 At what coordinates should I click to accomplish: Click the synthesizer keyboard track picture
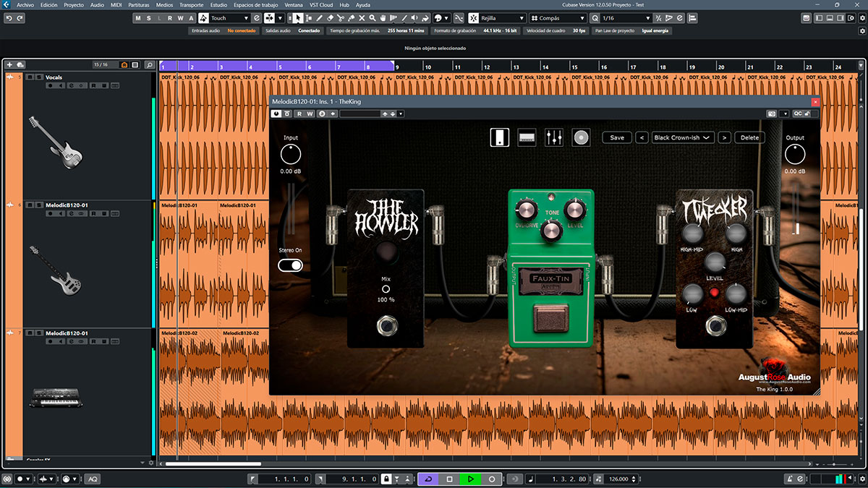coord(56,397)
